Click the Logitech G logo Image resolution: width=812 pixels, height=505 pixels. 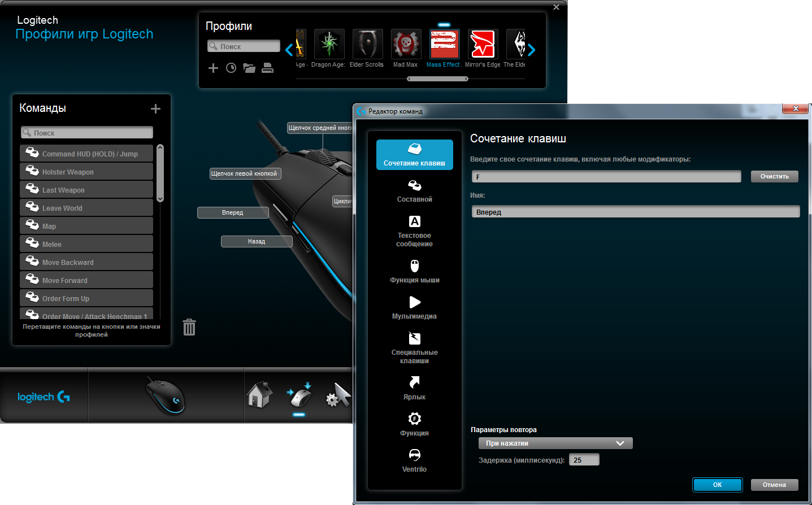44,397
